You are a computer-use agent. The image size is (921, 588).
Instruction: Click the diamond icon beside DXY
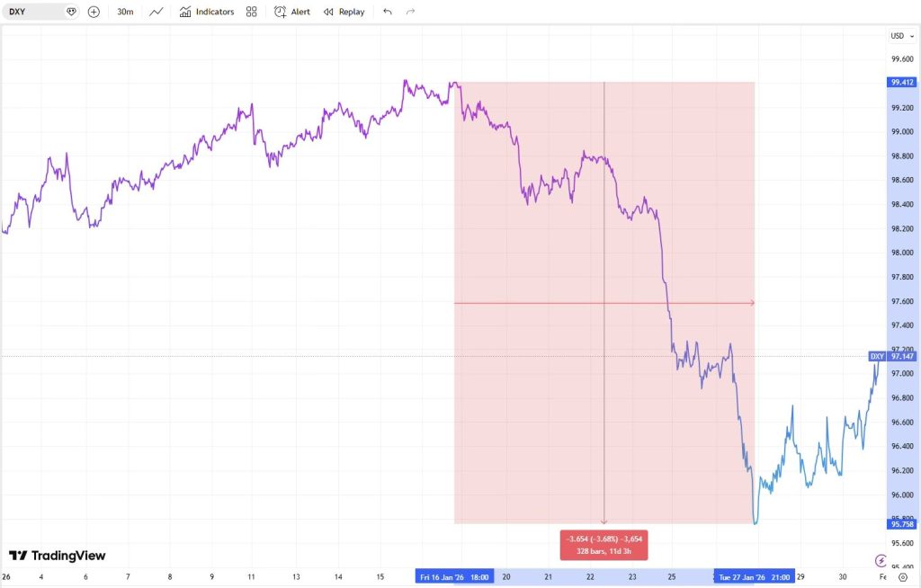tap(72, 12)
